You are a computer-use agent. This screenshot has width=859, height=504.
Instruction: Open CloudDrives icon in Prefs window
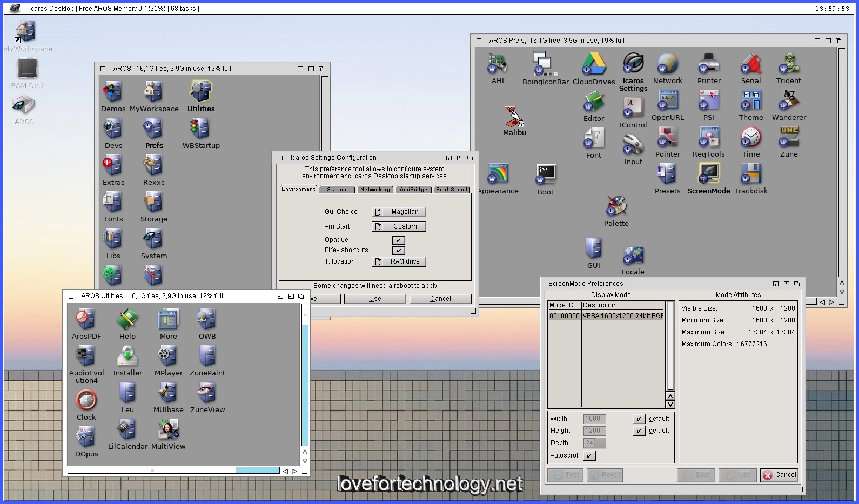[x=593, y=64]
